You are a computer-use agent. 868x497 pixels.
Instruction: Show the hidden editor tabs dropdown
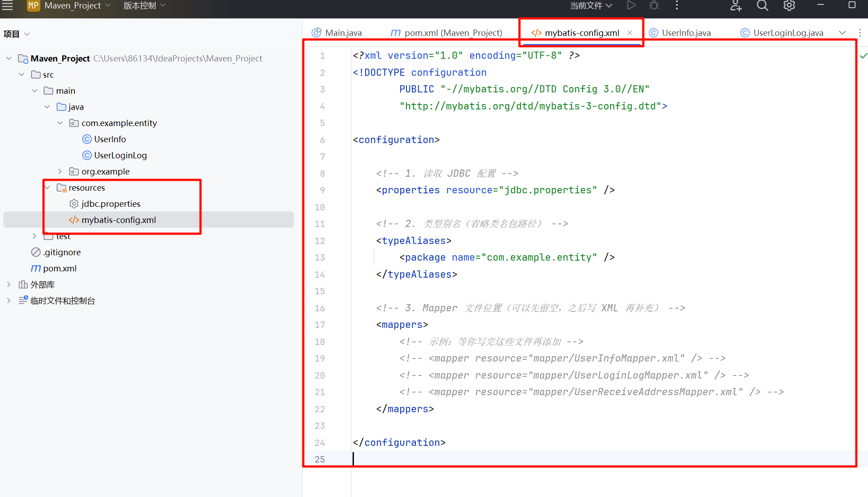coord(842,33)
